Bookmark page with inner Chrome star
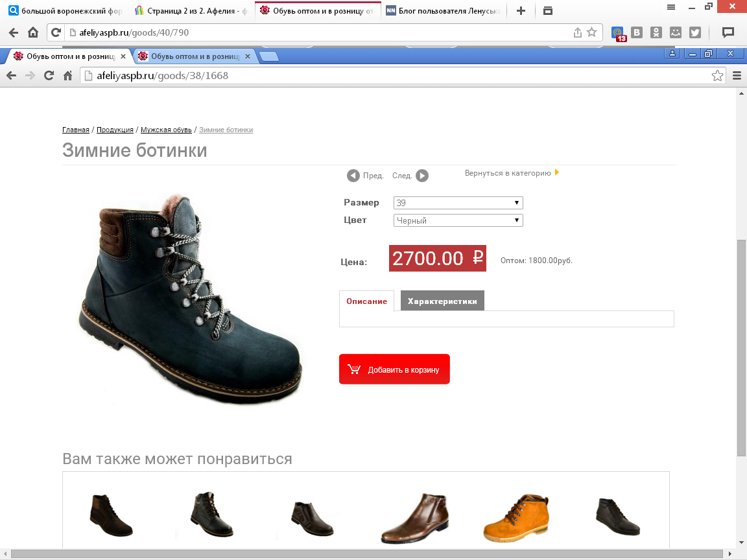Viewport: 747px width, 560px height. (x=717, y=75)
